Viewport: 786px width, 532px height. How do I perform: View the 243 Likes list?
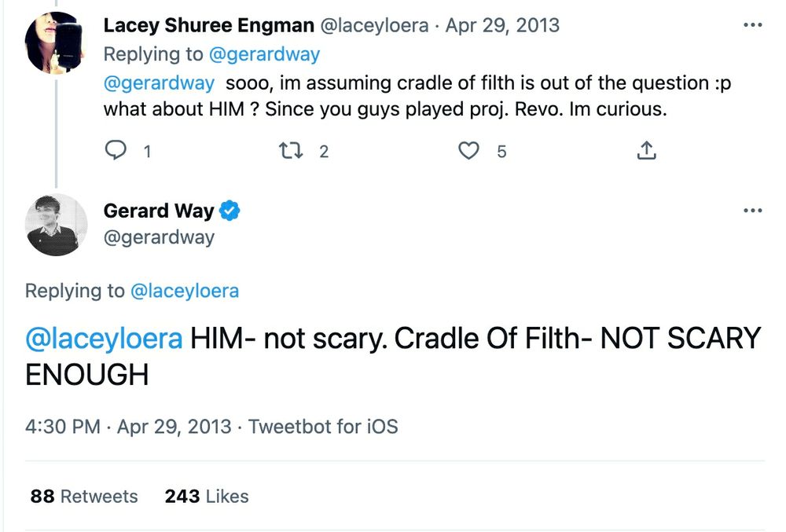point(207,497)
